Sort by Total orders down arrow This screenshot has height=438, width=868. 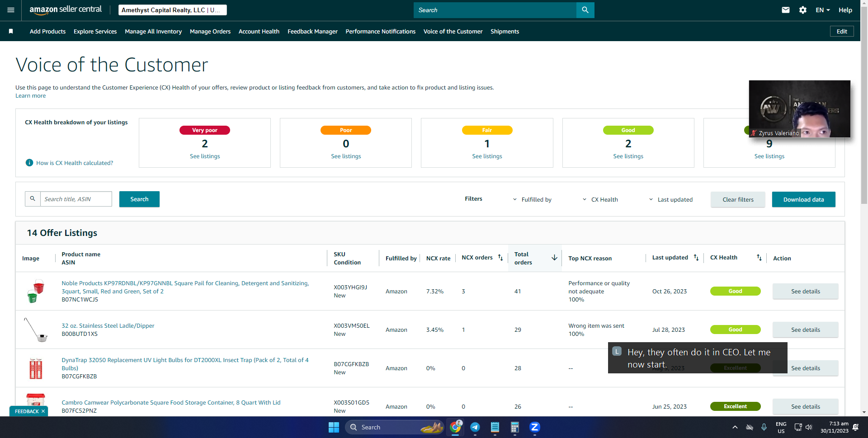pos(554,258)
